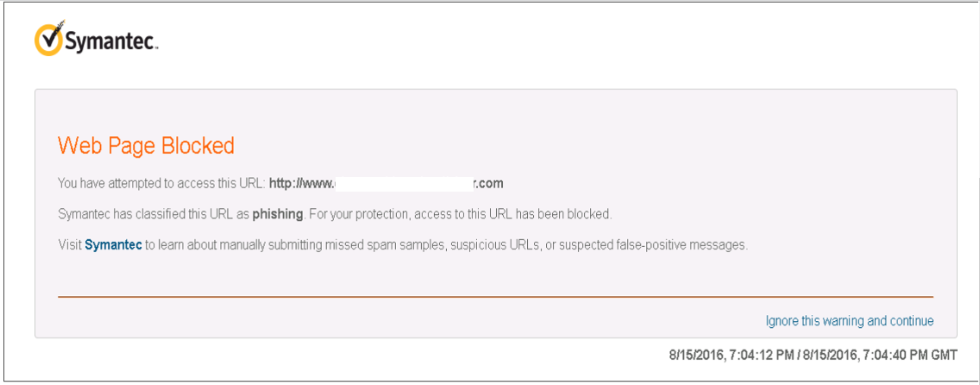Viewport: 980px width, 385px height.
Task: Click the "Web Page Blocked" heading
Action: pyautogui.click(x=146, y=146)
